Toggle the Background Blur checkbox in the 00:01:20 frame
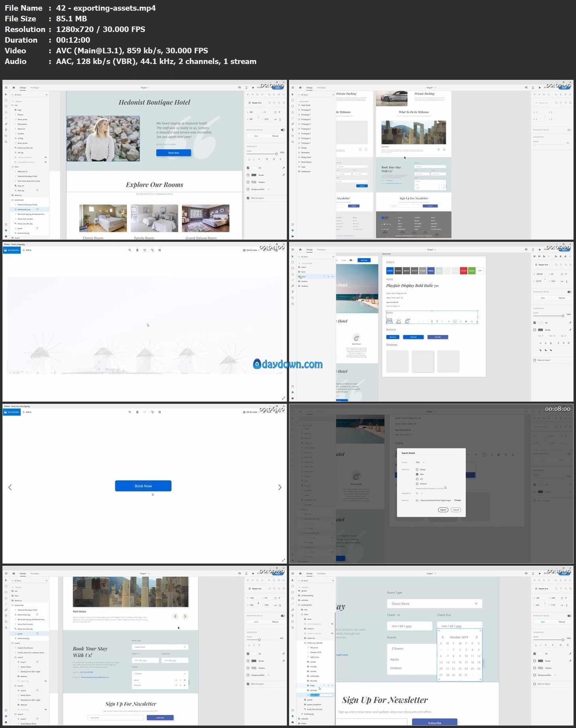Screen dimensions: 576x728 coord(248,189)
